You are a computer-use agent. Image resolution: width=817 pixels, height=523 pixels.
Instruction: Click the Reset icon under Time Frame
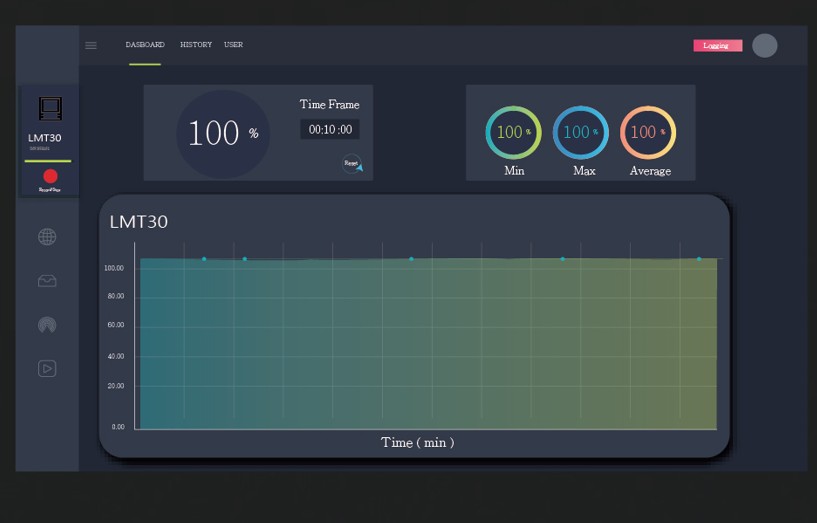(352, 163)
